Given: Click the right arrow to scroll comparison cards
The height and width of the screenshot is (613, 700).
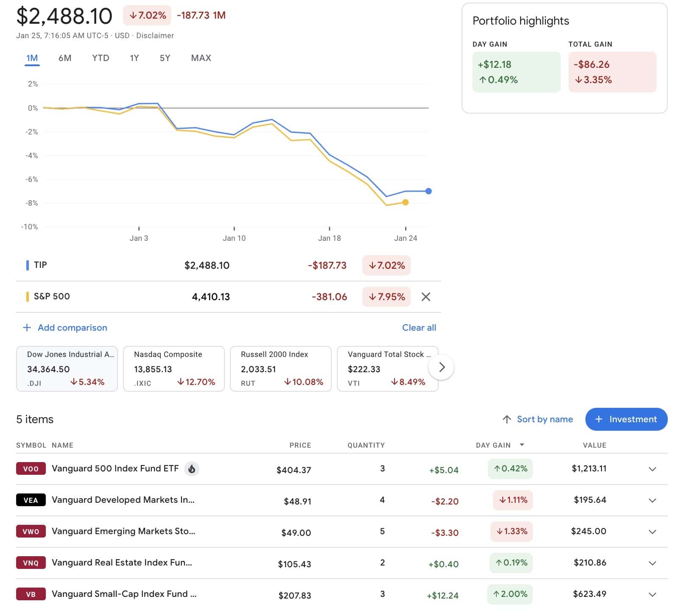Looking at the screenshot, I should coord(441,367).
